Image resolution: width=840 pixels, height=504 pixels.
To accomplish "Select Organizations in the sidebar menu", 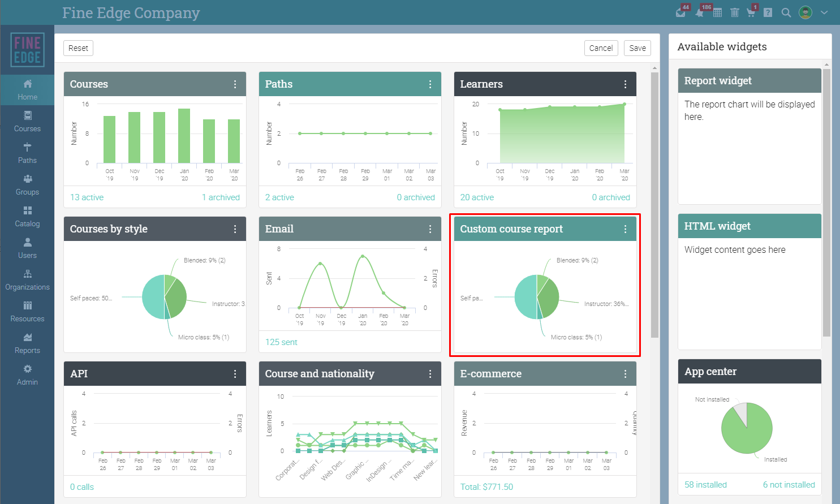I will click(27, 280).
